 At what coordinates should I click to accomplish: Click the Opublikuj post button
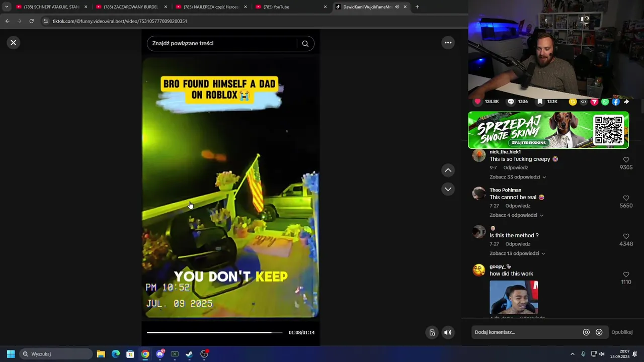[x=622, y=332]
